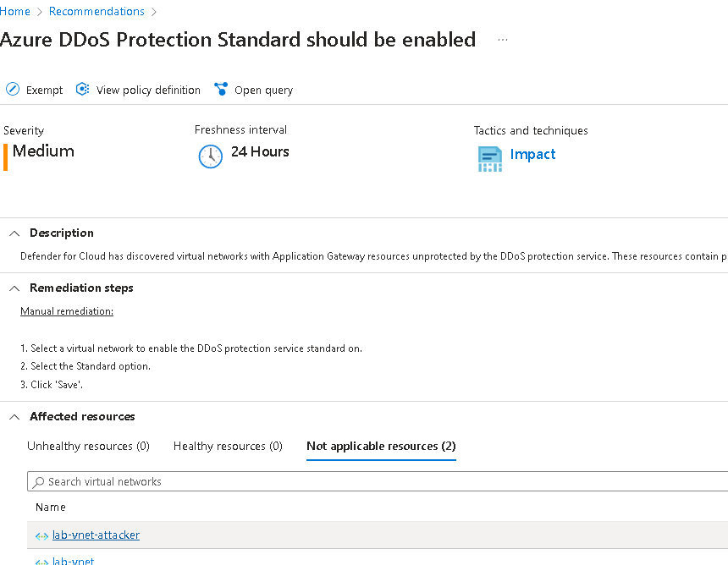Click the ellipsis next to the recommendation title
The height and width of the screenshot is (565, 728).
pos(502,40)
